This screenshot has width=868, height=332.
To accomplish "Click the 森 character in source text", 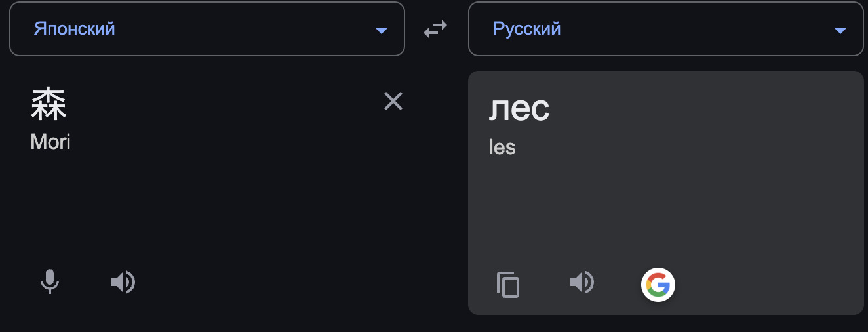I will point(49,105).
